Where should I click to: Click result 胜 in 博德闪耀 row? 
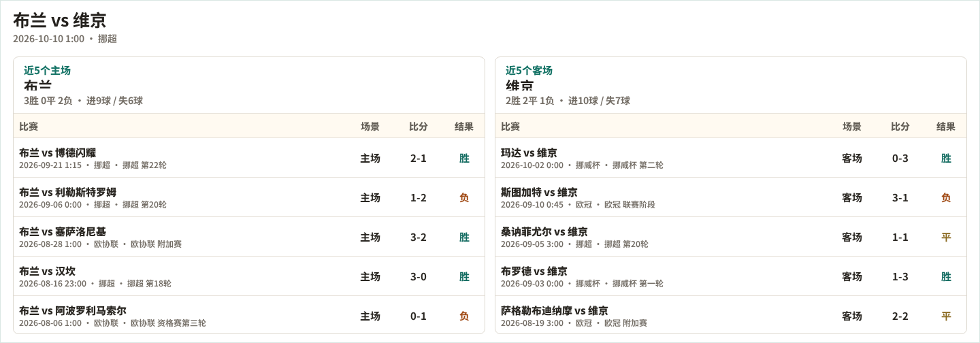tap(464, 158)
